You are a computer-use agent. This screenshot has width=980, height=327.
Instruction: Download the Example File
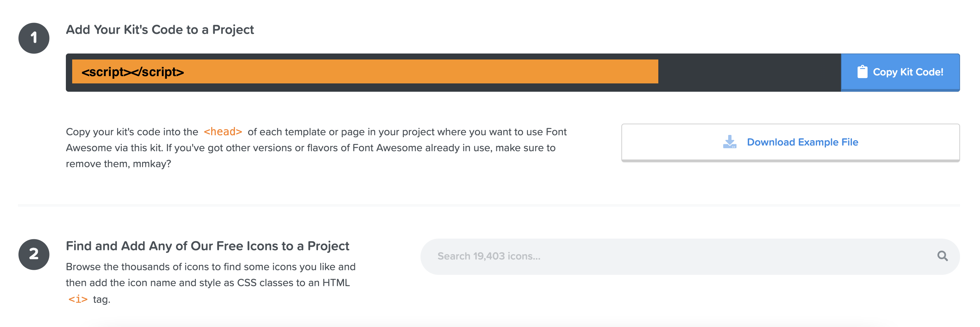[790, 143]
